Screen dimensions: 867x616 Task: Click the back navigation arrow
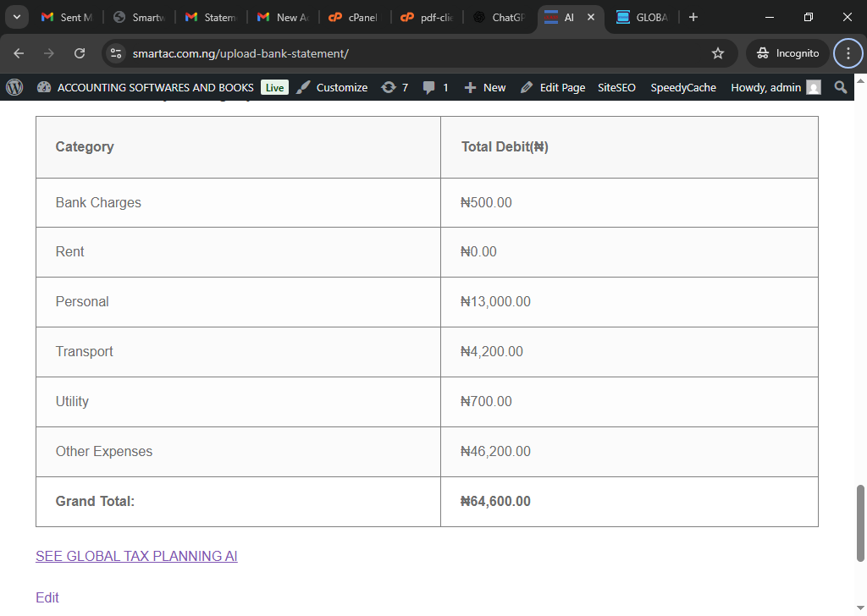(x=19, y=53)
